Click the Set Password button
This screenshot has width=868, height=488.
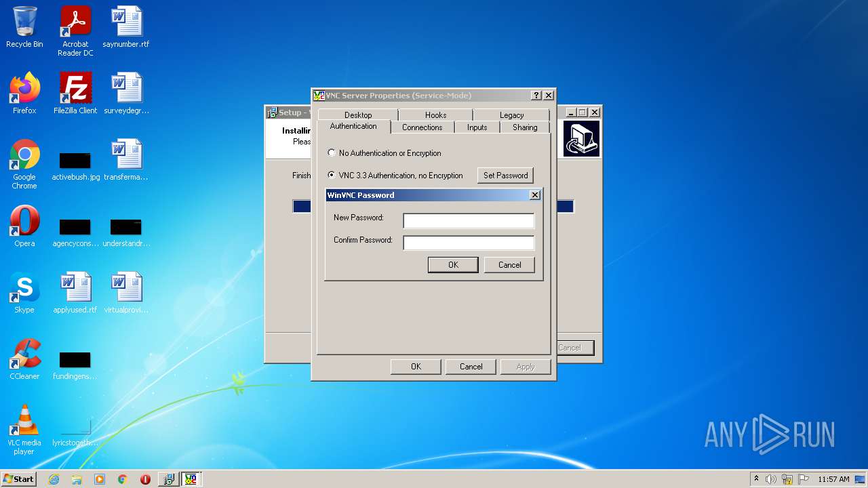(505, 176)
